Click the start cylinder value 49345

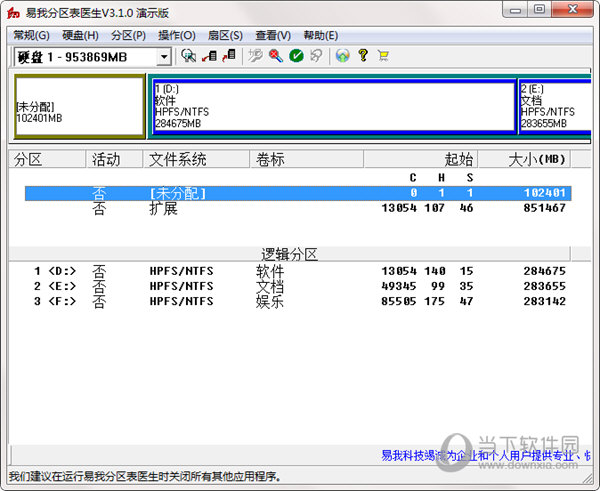click(x=399, y=286)
